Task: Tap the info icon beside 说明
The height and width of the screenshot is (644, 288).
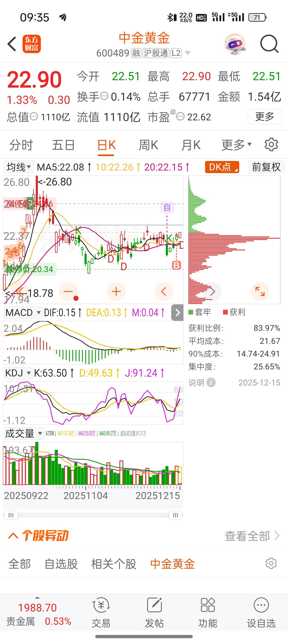Action: 211,382
